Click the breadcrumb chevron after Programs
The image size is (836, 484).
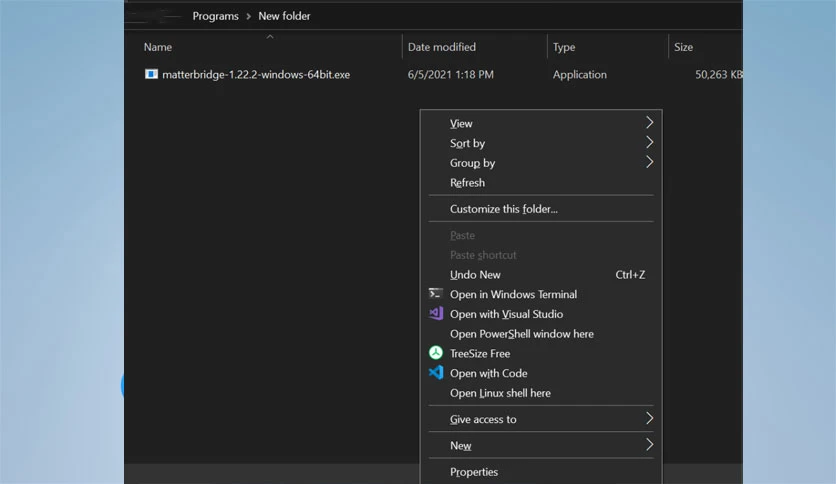pos(248,17)
